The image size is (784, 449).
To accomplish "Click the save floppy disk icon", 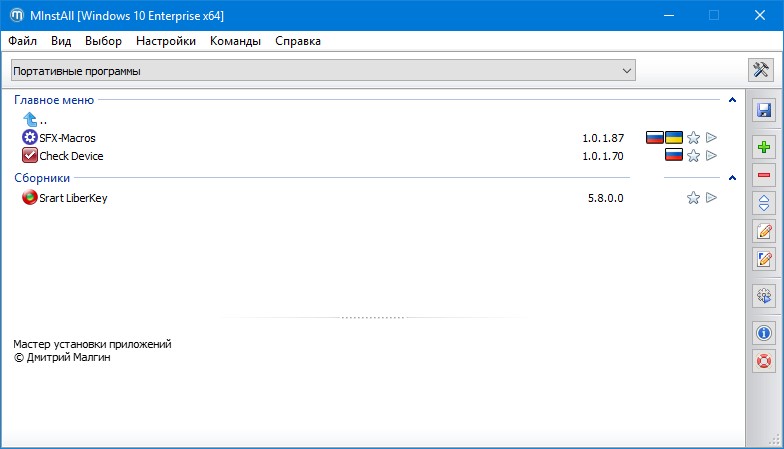I will click(764, 110).
